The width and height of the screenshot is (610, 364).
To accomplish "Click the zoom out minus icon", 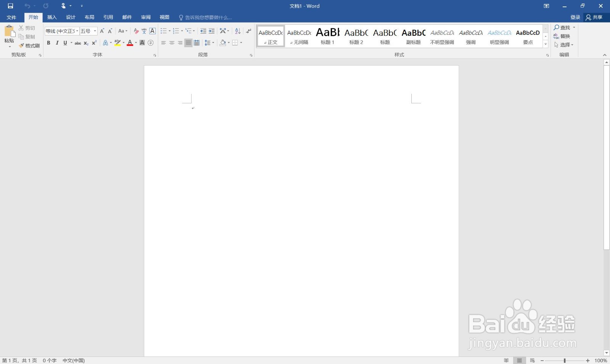I will point(542,361).
